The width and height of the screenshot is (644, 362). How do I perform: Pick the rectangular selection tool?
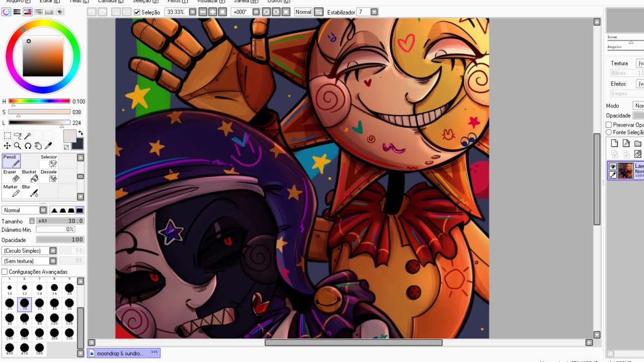point(7,136)
